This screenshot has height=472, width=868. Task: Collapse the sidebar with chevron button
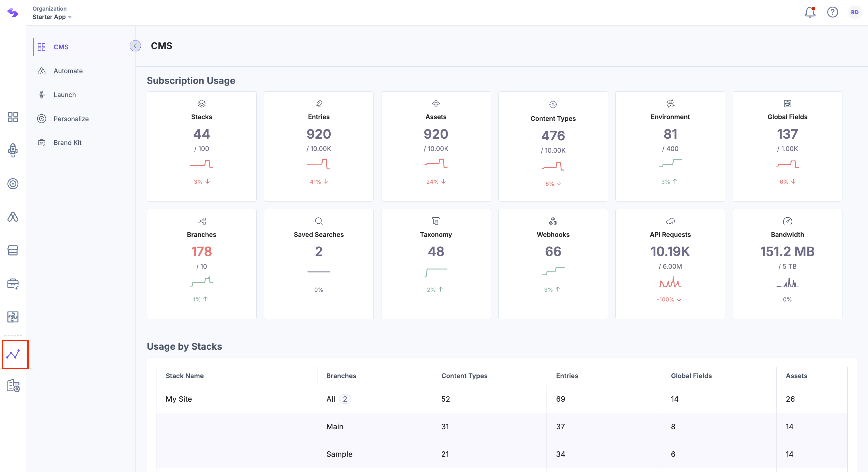135,46
